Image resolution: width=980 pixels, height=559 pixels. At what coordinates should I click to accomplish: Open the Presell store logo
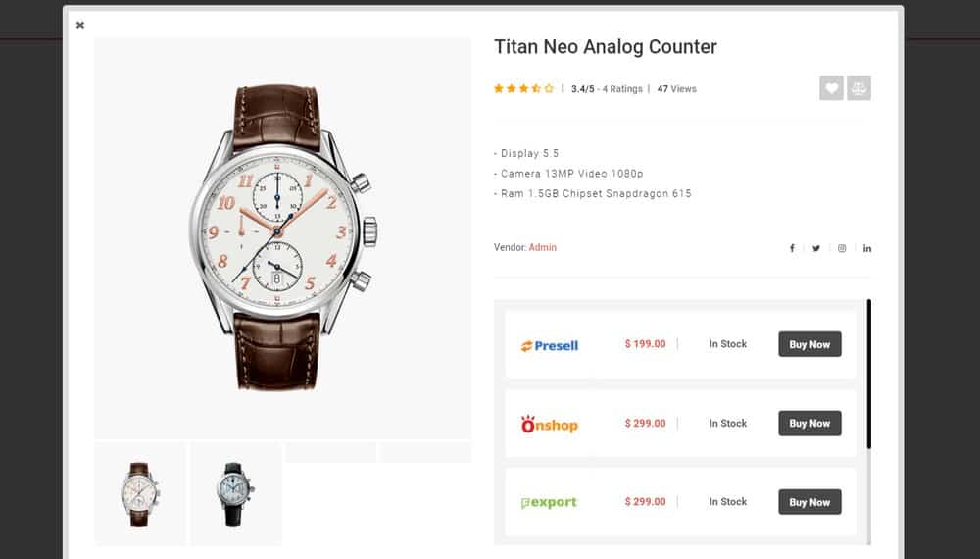[x=550, y=345]
